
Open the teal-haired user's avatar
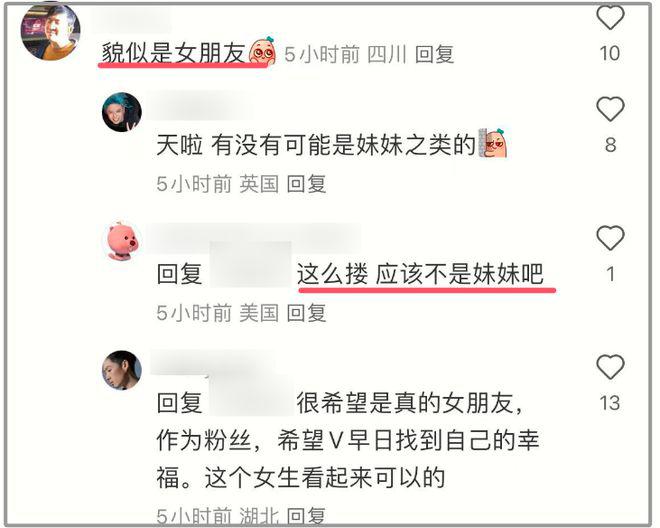coord(122,112)
